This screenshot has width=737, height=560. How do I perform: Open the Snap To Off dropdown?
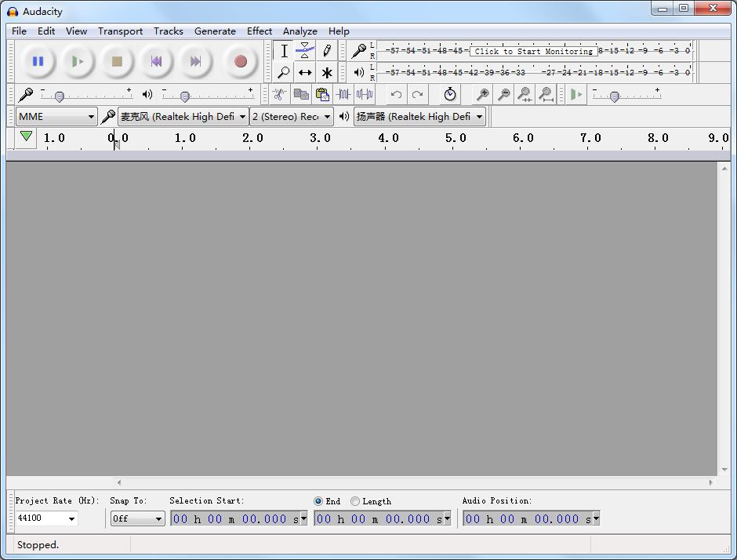[x=138, y=518]
